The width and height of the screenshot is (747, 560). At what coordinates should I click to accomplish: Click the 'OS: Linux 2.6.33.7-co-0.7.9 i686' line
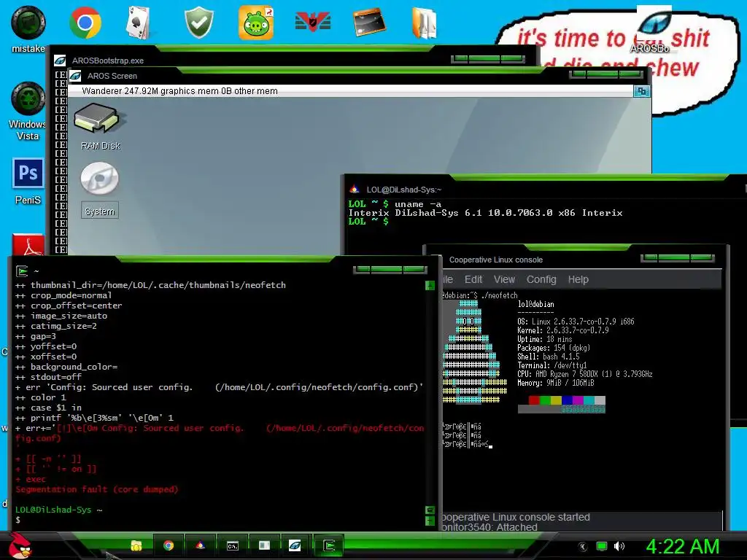pos(576,322)
